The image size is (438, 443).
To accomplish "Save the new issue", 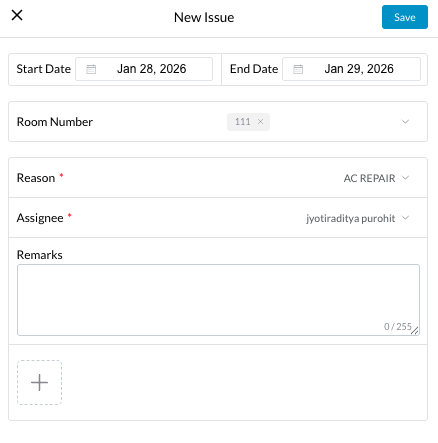I will 405,17.
